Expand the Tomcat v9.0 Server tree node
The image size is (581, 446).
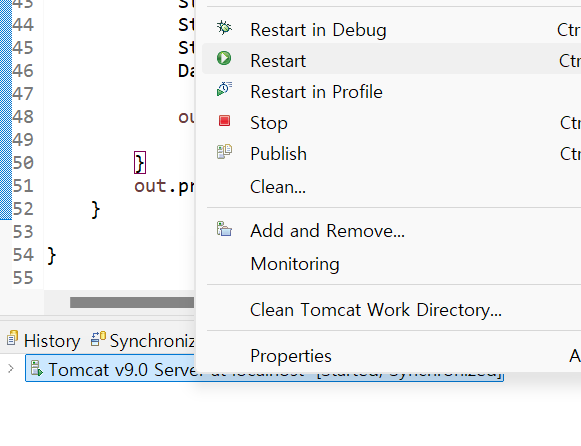[x=11, y=369]
